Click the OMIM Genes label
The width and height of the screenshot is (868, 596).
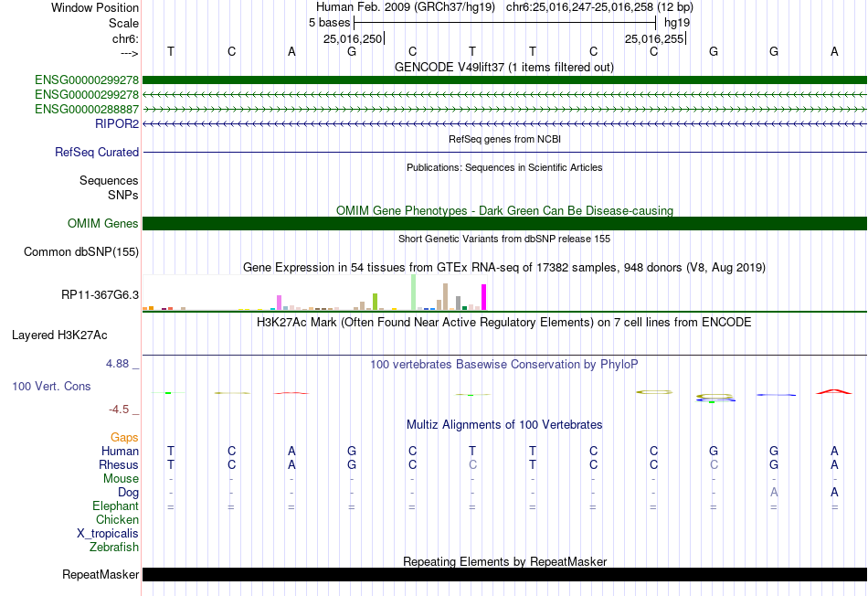click(103, 223)
